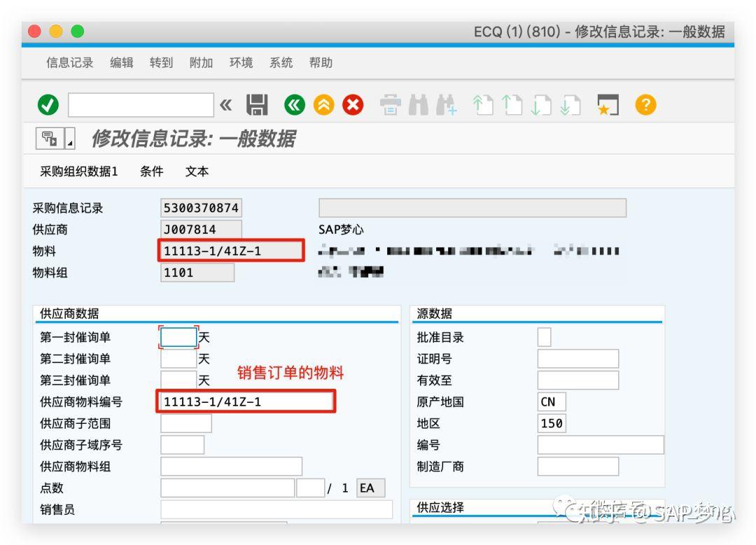Click the 点数 input field

coord(227,488)
